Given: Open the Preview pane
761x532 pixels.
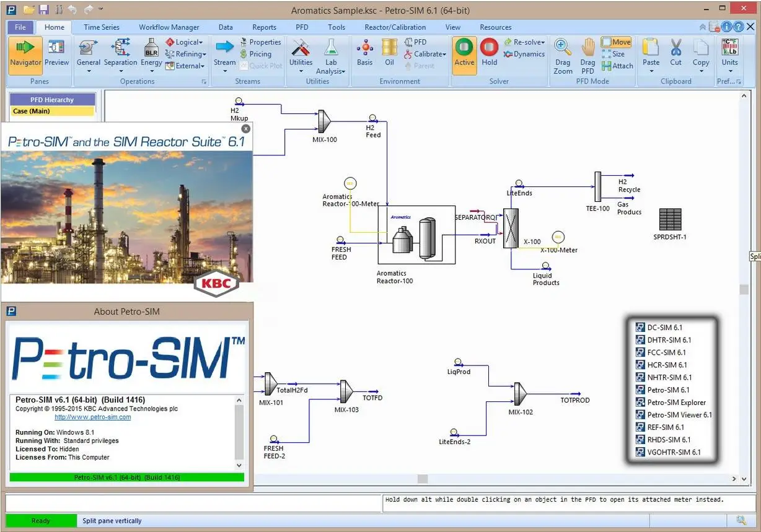Looking at the screenshot, I should pyautogui.click(x=56, y=52).
